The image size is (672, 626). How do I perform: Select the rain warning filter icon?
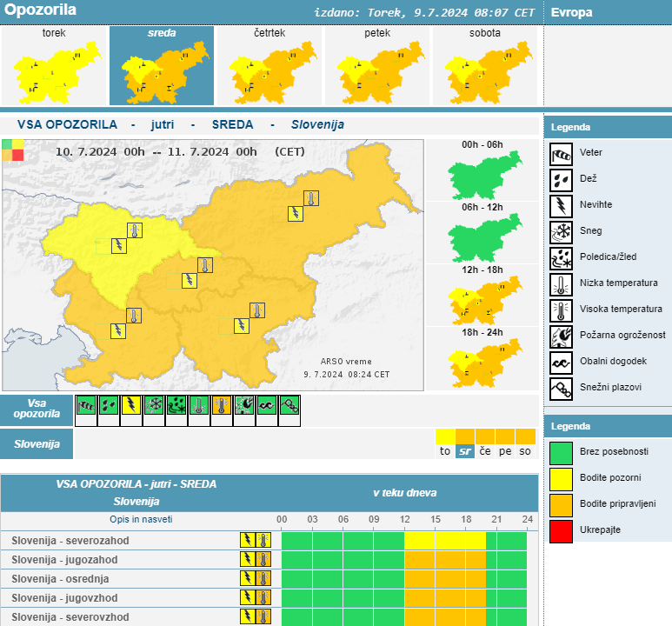point(109,405)
